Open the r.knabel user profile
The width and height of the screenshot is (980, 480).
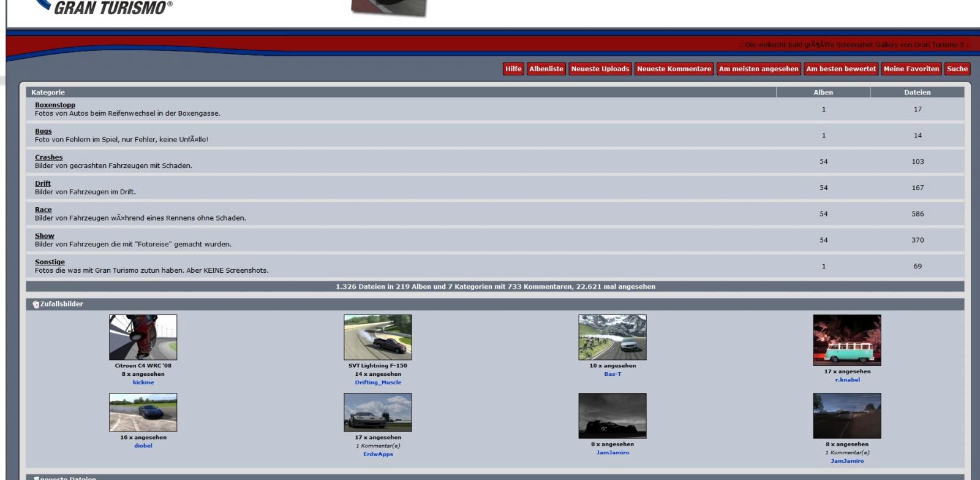tap(847, 380)
